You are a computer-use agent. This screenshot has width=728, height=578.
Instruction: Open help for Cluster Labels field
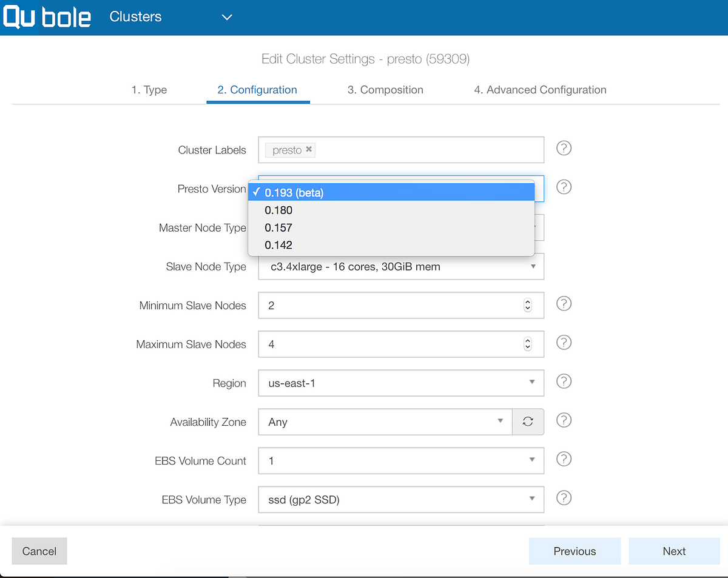563,148
